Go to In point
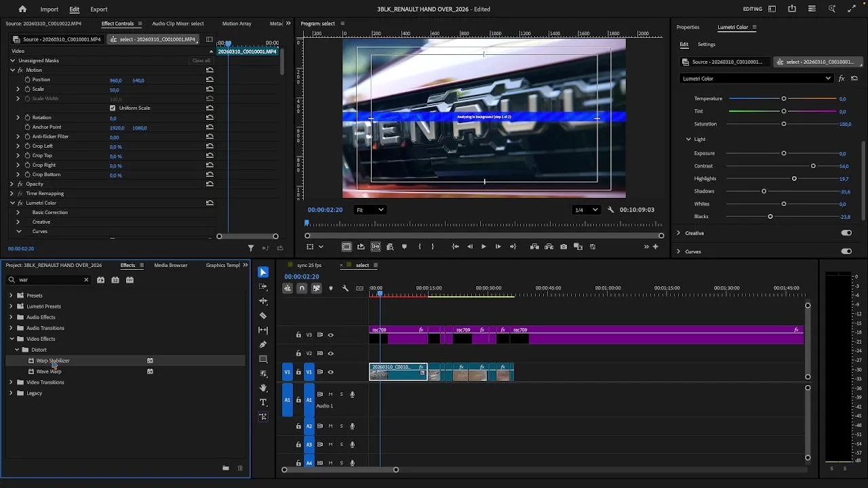Screen dimensions: 868x488 click(456, 247)
